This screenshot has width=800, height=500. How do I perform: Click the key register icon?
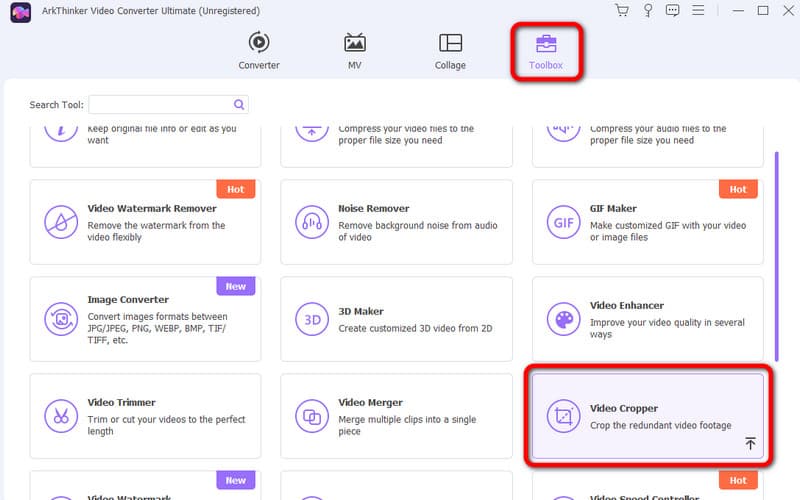(x=648, y=10)
